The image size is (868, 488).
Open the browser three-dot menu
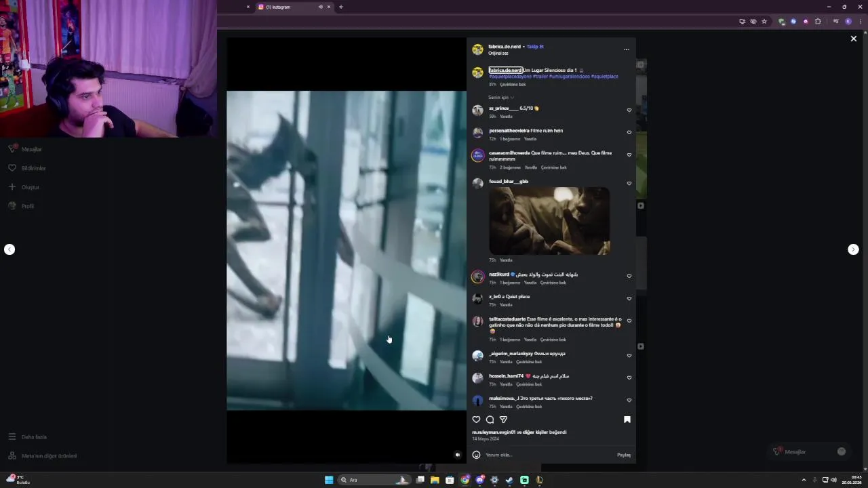pos(860,22)
